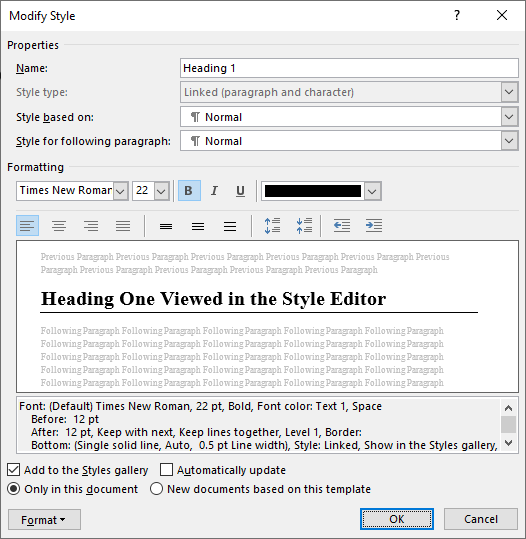Click into the Name field containing Heading 1
The image size is (526, 539).
point(349,68)
